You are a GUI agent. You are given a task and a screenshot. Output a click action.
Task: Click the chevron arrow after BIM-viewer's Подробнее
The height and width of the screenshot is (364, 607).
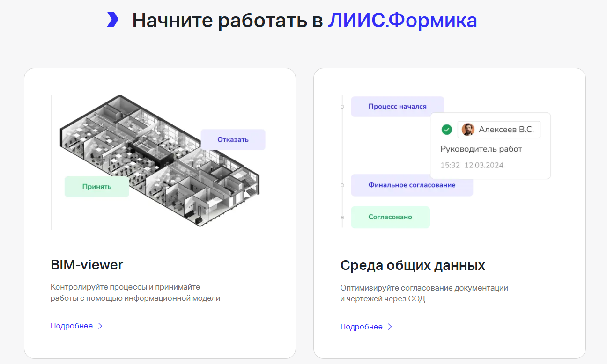click(x=100, y=326)
